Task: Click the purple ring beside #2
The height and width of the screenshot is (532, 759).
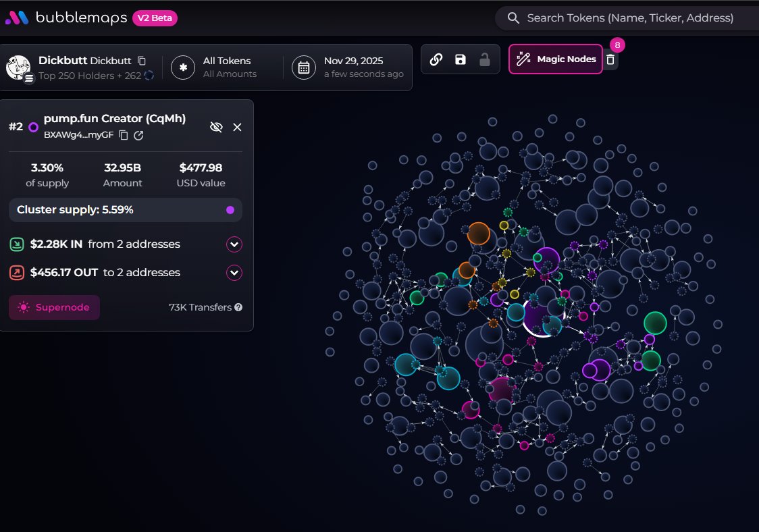Action: [x=33, y=127]
